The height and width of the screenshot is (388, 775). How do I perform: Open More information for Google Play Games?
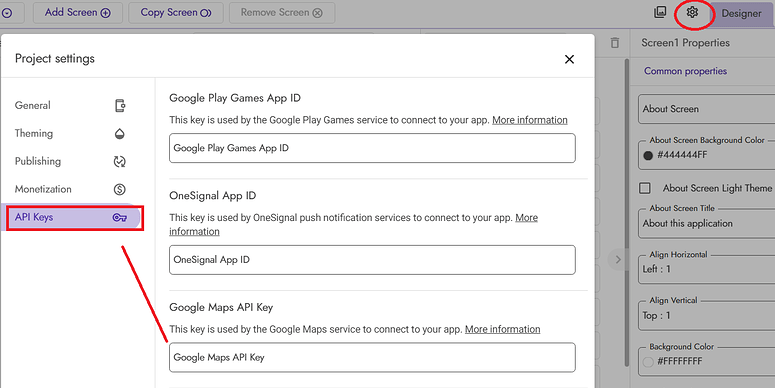pos(530,120)
